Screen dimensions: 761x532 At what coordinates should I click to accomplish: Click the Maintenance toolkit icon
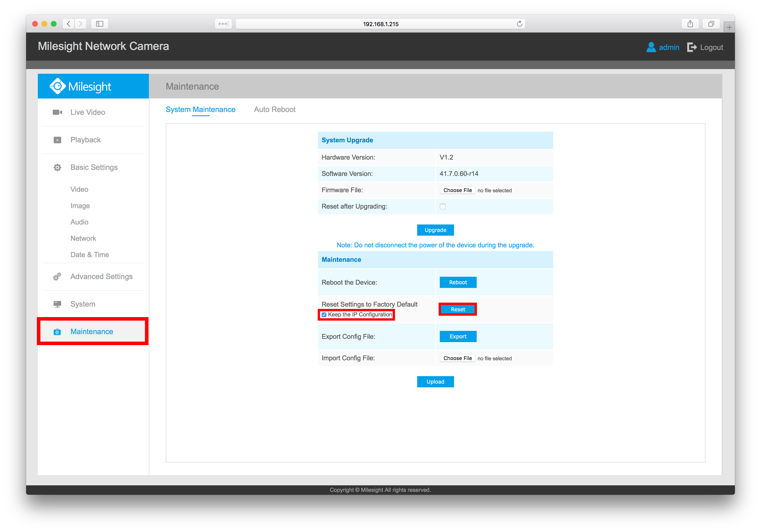[57, 332]
